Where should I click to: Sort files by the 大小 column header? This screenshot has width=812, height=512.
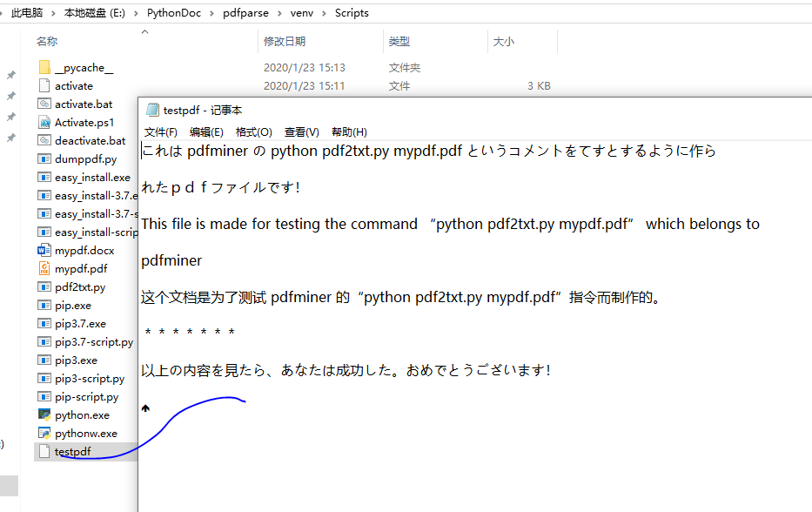click(504, 42)
